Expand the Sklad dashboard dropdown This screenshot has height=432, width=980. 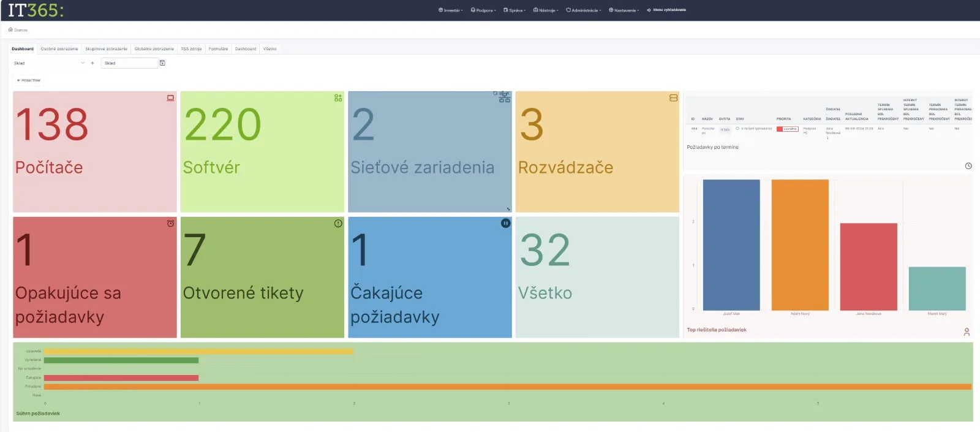[49, 63]
